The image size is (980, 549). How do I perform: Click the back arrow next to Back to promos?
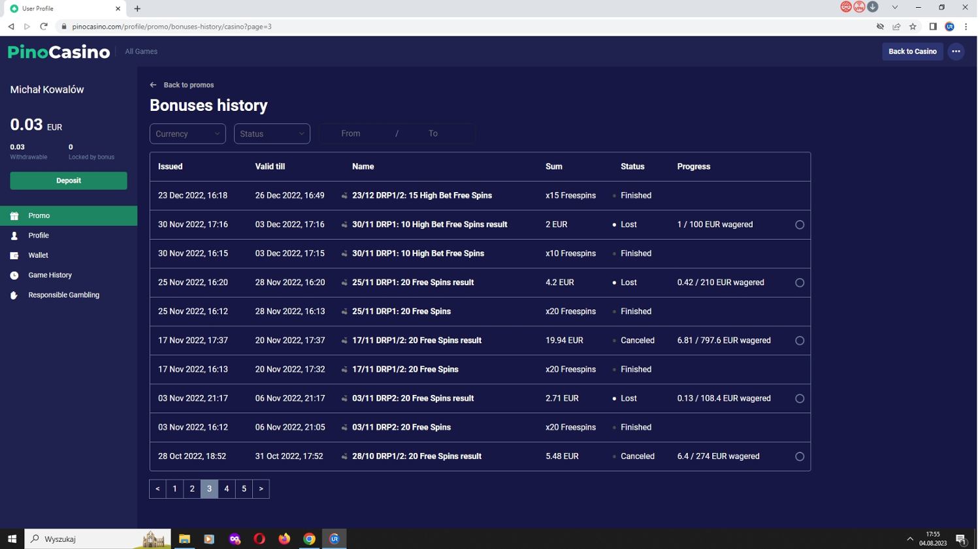coord(154,85)
